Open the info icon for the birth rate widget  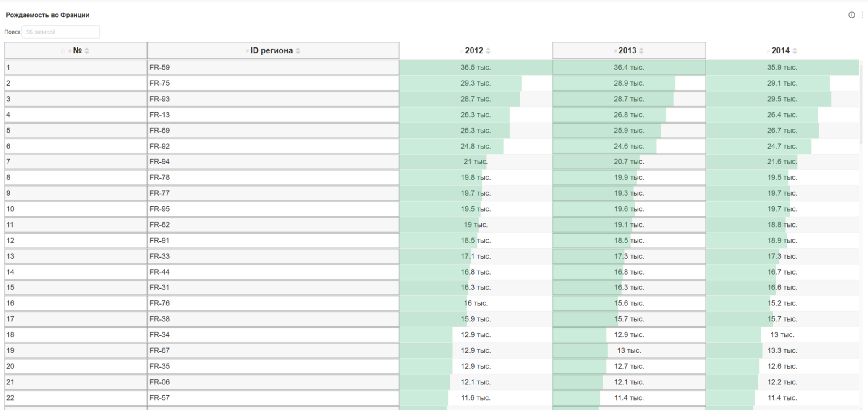(x=852, y=15)
